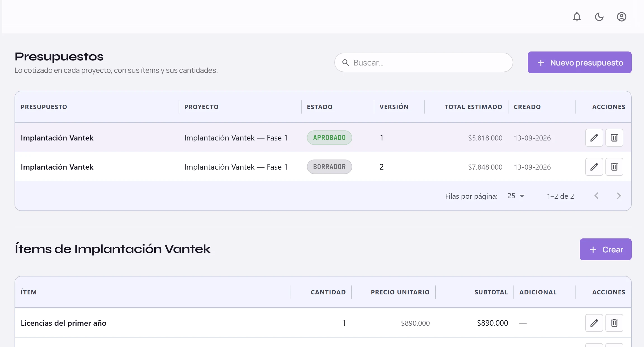This screenshot has height=347, width=644.
Task: Click the draft row's 13-09-2026 date
Action: coord(532,167)
